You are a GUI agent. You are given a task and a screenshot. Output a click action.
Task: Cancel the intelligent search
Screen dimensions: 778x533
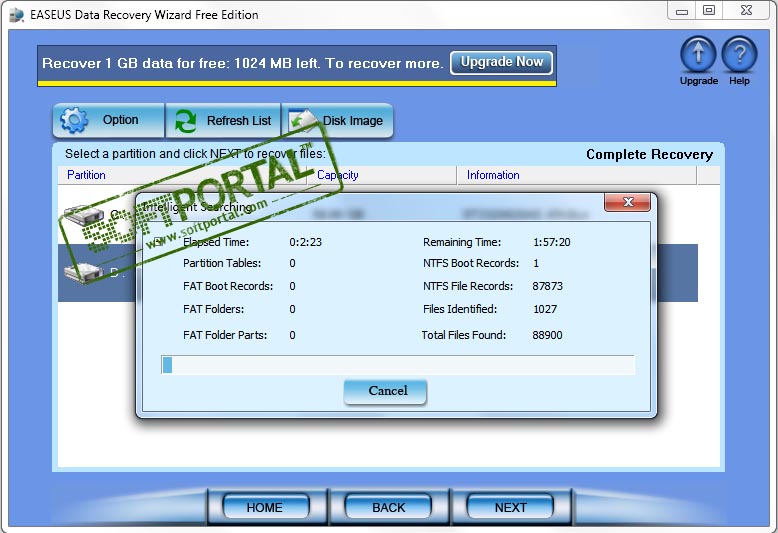point(386,391)
